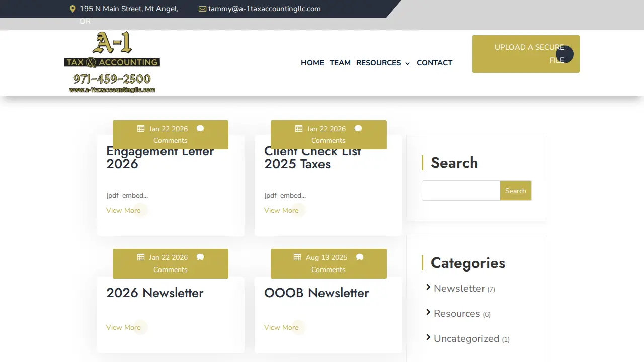Open the Uncategorized category link
The image size is (644, 362).
point(466,338)
